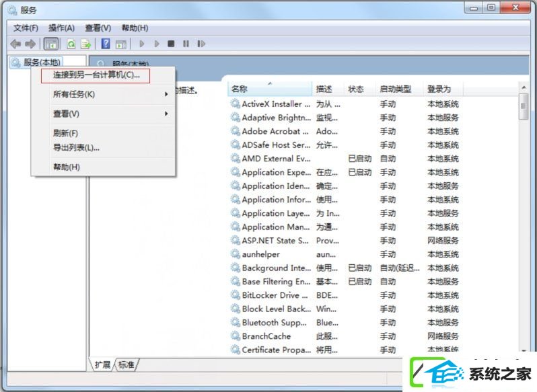Click the gear icon beside Adobe Acrobat
537x392 pixels.
(236, 131)
